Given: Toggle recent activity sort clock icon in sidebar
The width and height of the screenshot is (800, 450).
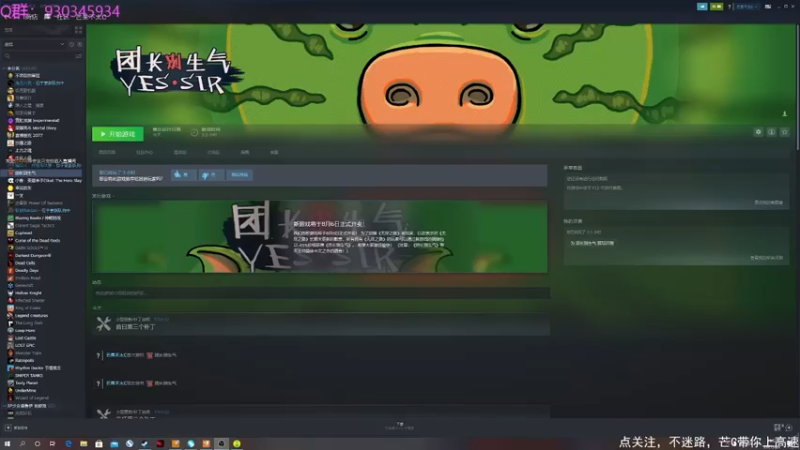Looking at the screenshot, I should [71, 44].
